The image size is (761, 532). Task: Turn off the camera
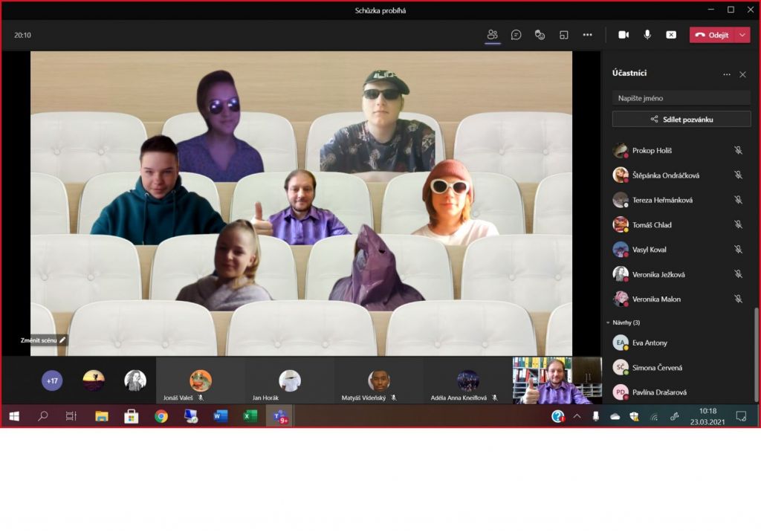click(624, 35)
